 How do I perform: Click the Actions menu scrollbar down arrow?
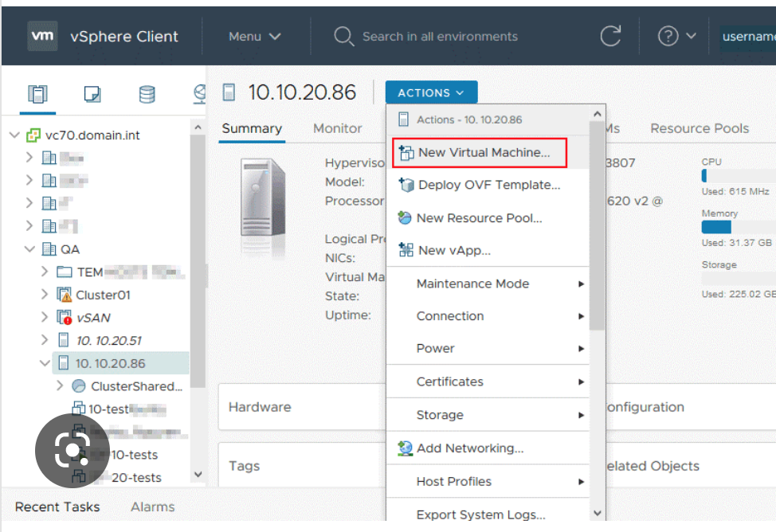(x=598, y=513)
